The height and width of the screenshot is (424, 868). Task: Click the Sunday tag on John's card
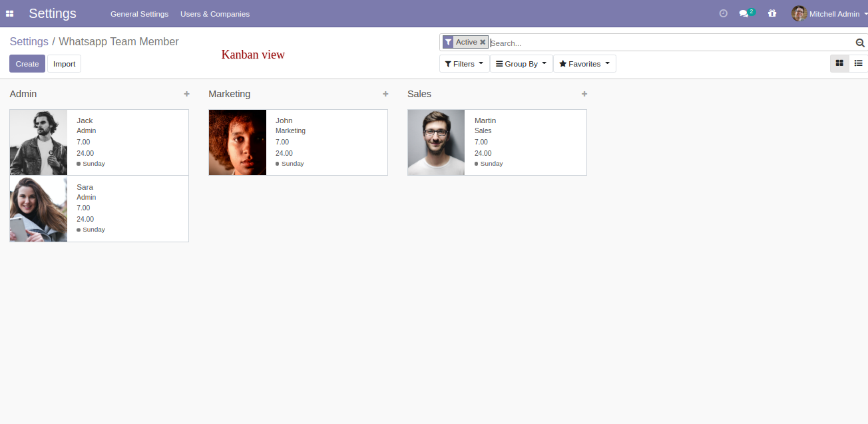tap(290, 164)
